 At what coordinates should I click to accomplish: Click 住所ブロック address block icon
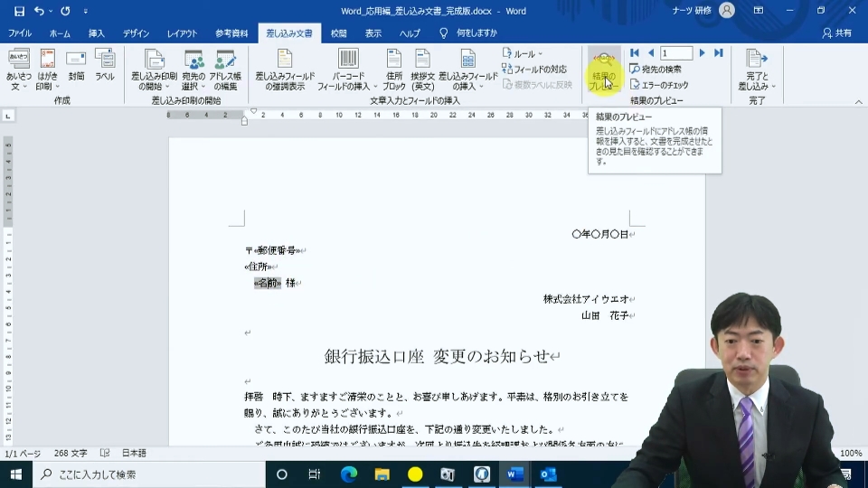(393, 70)
